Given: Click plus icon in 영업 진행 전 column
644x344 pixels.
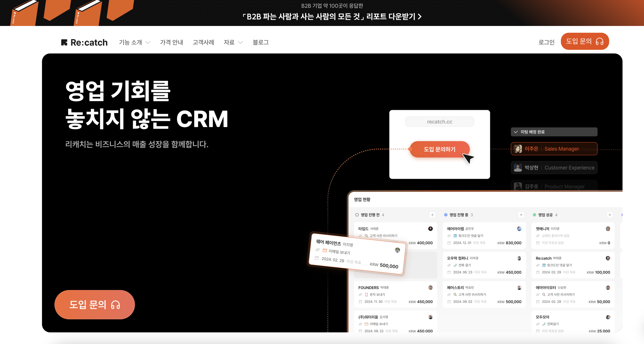Looking at the screenshot, I should tap(432, 215).
